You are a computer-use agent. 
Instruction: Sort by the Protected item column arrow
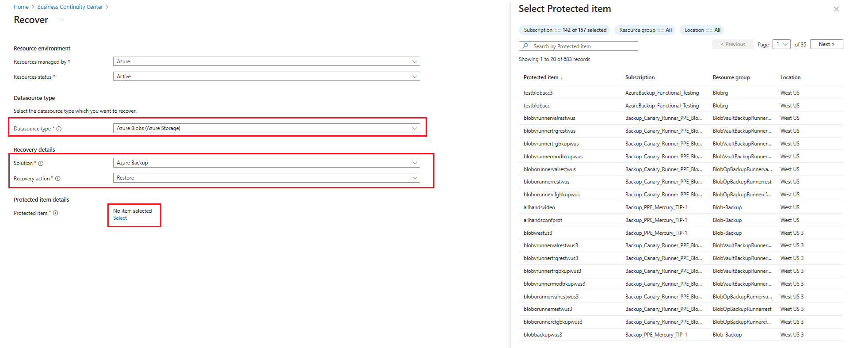coord(562,77)
